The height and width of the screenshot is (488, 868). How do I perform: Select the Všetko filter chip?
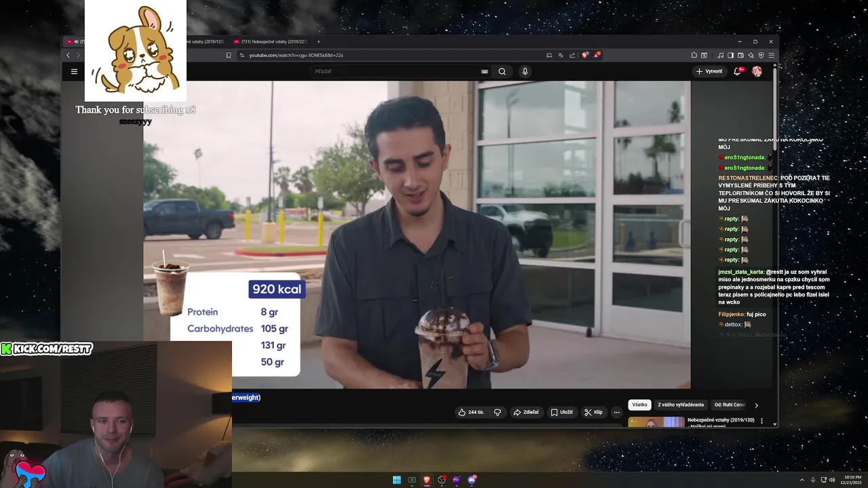click(639, 405)
